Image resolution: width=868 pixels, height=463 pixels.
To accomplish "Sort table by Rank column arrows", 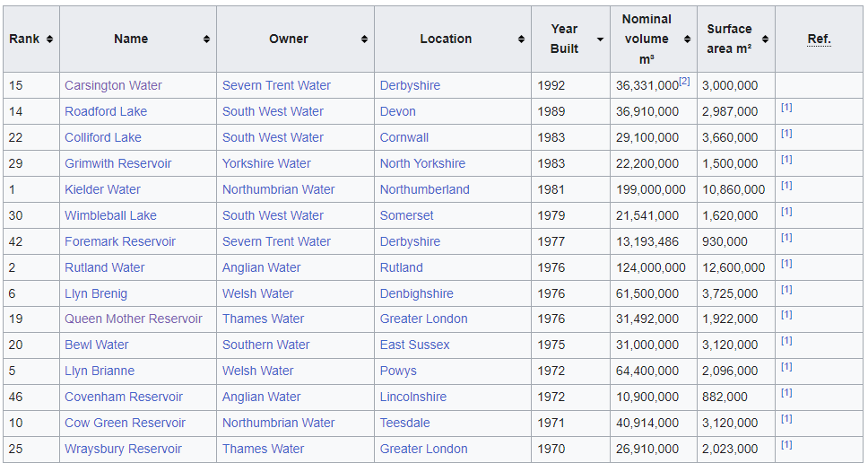I will tap(50, 39).
